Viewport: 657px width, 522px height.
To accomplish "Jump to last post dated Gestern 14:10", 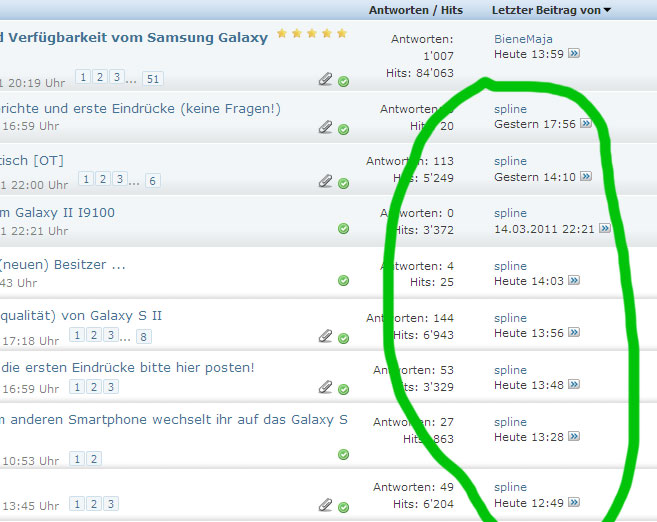I will point(586,176).
